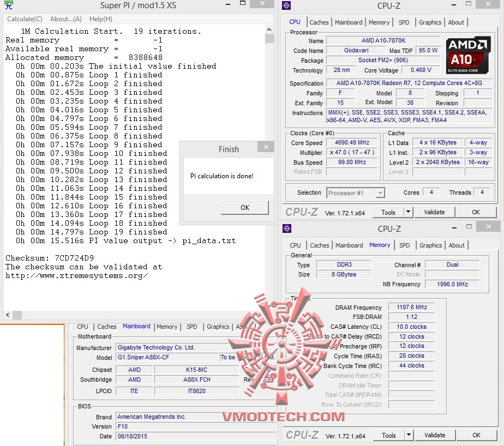Open the About...(A) menu in Super PI
Viewport: 504px width, 446px height.
66,19
